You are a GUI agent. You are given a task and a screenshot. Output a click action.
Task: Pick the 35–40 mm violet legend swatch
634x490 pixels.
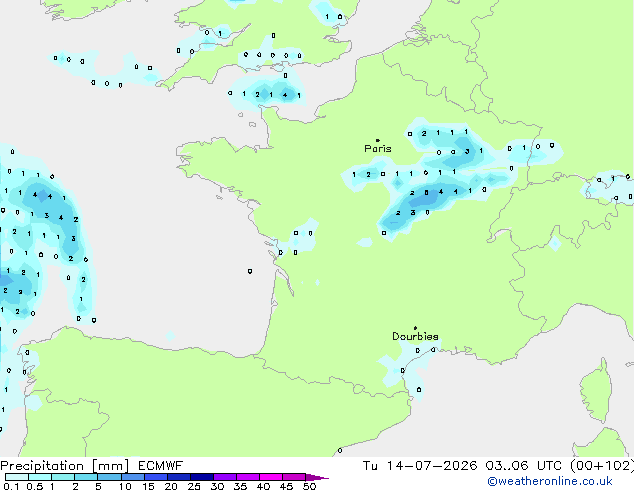(248, 477)
